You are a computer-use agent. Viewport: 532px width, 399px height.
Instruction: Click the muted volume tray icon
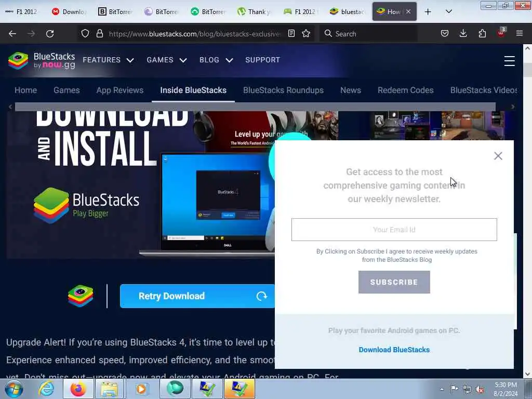point(480,390)
